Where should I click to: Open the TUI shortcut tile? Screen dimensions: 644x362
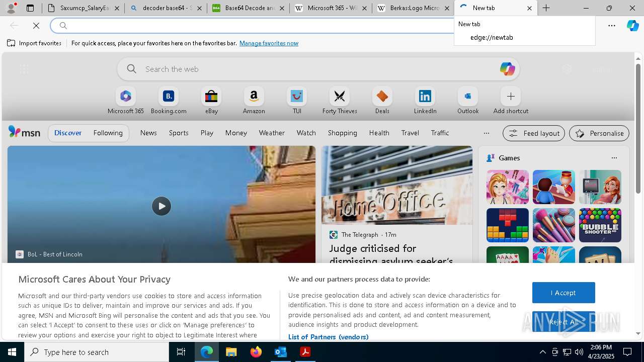297,101
